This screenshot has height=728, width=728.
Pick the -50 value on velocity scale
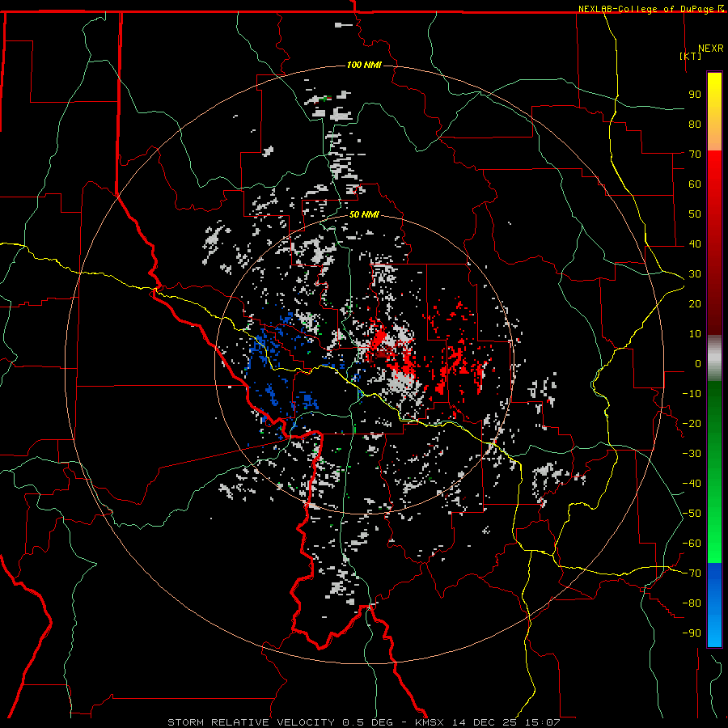[x=692, y=514]
